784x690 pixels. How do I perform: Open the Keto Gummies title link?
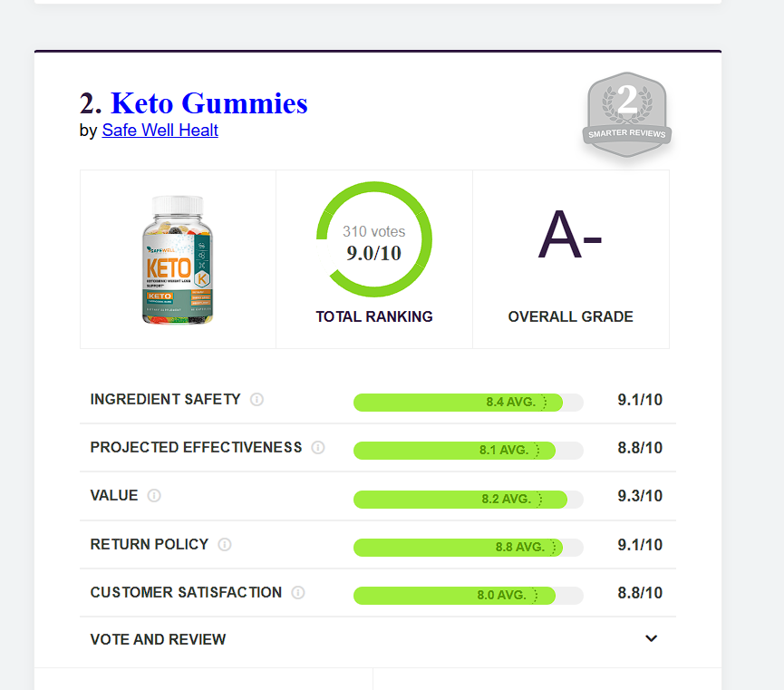point(209,103)
